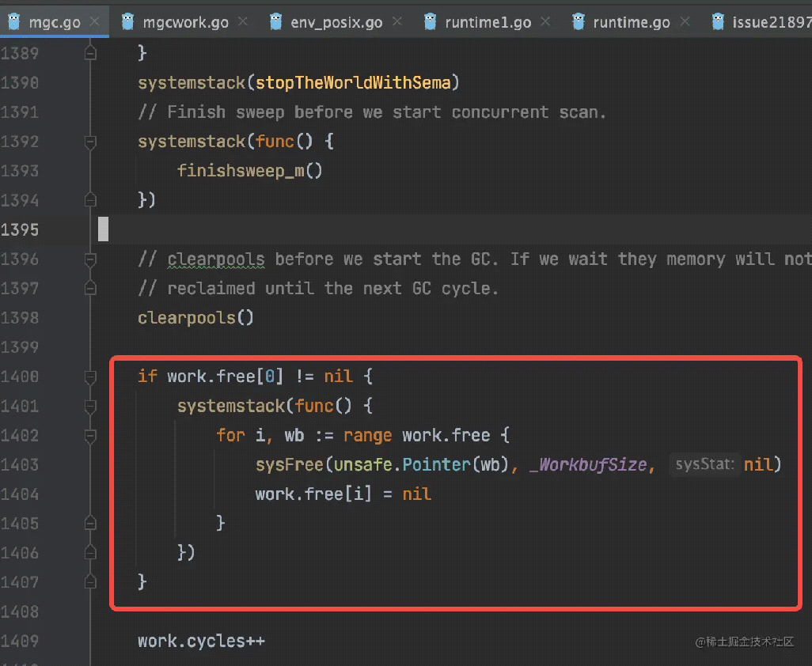812x666 pixels.
Task: Click line number 1400 in the gutter
Action: pos(20,377)
